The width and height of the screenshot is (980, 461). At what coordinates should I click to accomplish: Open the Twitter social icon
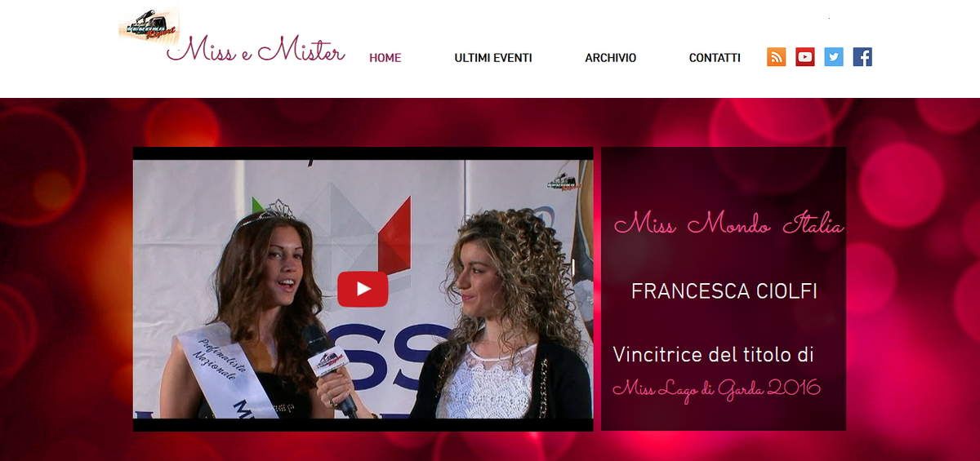[834, 57]
